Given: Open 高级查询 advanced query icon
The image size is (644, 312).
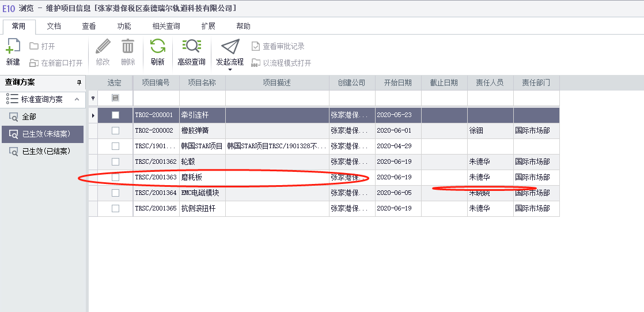Looking at the screenshot, I should pyautogui.click(x=191, y=47).
